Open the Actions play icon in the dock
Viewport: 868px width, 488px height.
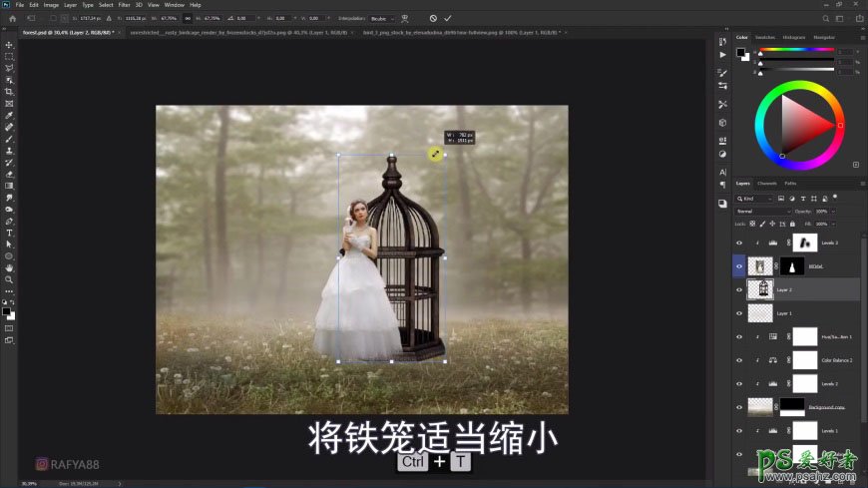[x=722, y=55]
